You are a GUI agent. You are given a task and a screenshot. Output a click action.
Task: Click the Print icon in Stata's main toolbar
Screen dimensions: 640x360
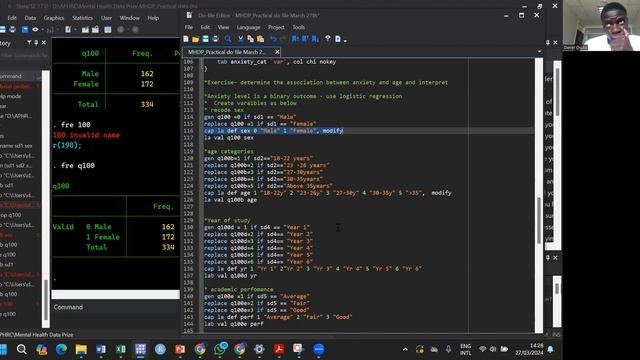coord(13,29)
